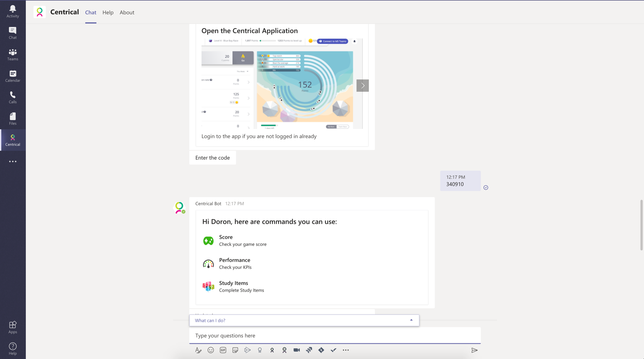Open the emoji picker in the compose bar
644x359 pixels.
click(x=211, y=350)
